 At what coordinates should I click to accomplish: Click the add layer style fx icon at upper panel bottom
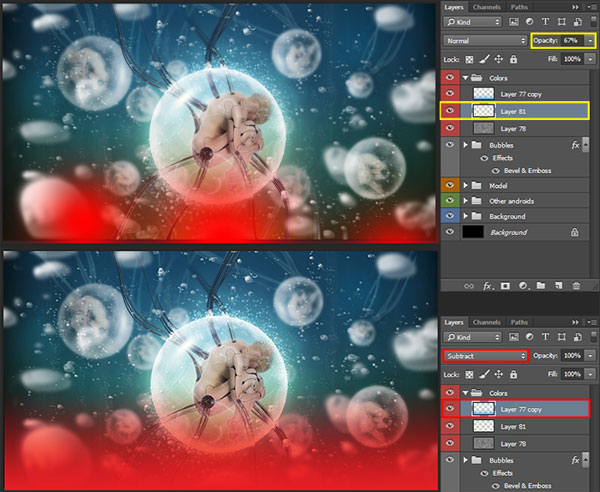[x=487, y=286]
